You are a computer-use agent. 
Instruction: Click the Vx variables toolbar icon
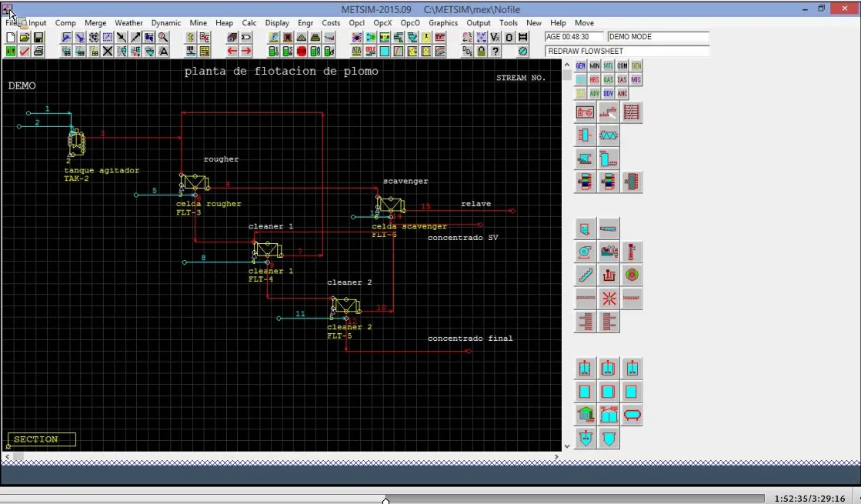494,36
